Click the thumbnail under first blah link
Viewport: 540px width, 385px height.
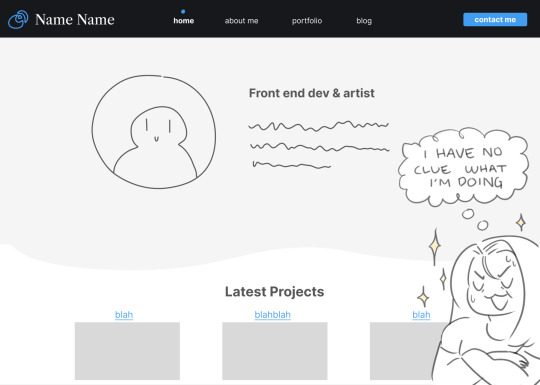click(x=127, y=351)
